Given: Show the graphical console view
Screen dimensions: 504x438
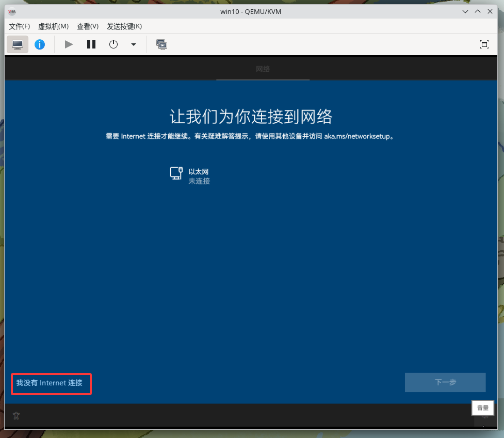Looking at the screenshot, I should click(18, 44).
